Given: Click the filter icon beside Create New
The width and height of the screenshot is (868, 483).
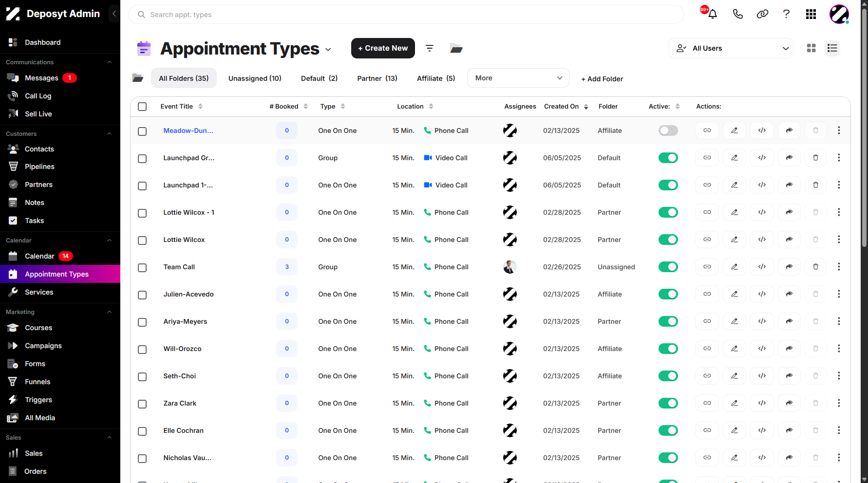Looking at the screenshot, I should pyautogui.click(x=430, y=48).
